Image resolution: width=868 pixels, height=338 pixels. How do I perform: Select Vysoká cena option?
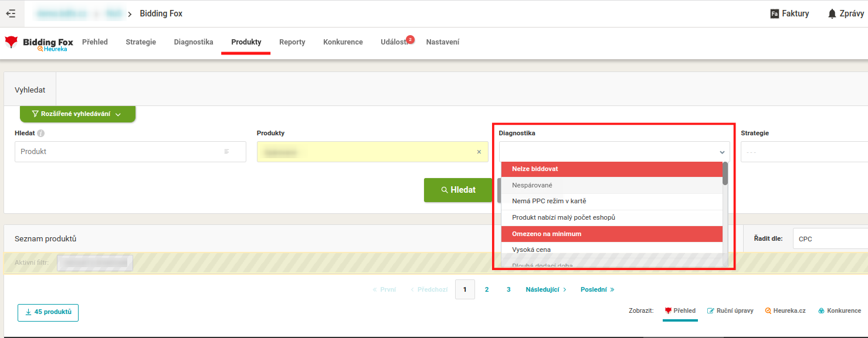612,250
